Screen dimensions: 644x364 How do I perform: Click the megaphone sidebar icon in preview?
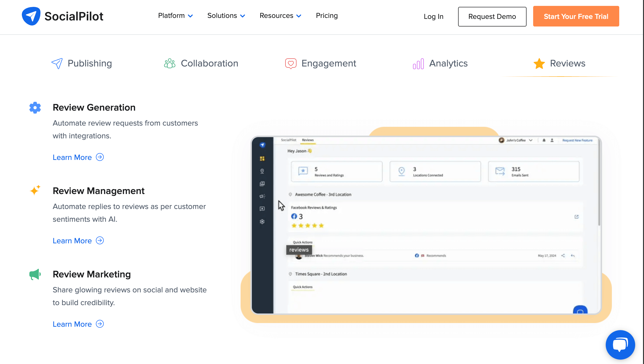click(262, 196)
